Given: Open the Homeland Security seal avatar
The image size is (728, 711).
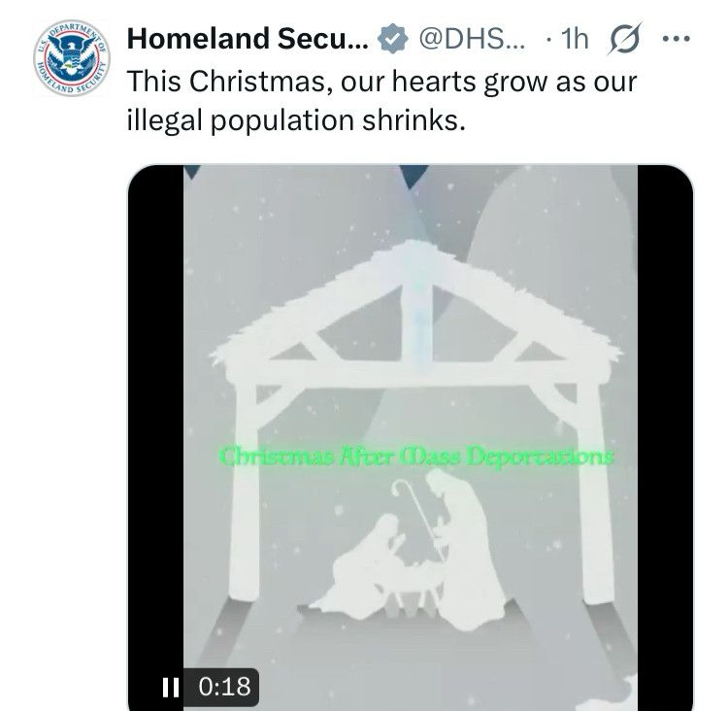Looking at the screenshot, I should pyautogui.click(x=72, y=58).
